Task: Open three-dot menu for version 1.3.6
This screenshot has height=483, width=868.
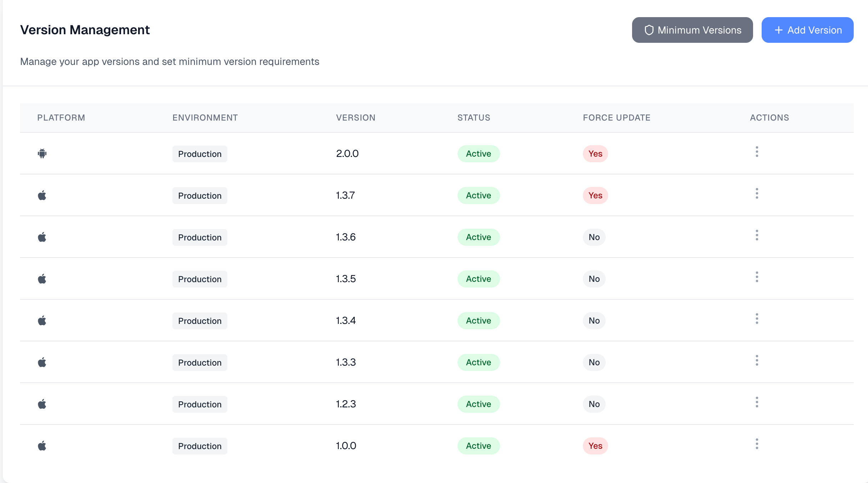Action: click(x=757, y=235)
